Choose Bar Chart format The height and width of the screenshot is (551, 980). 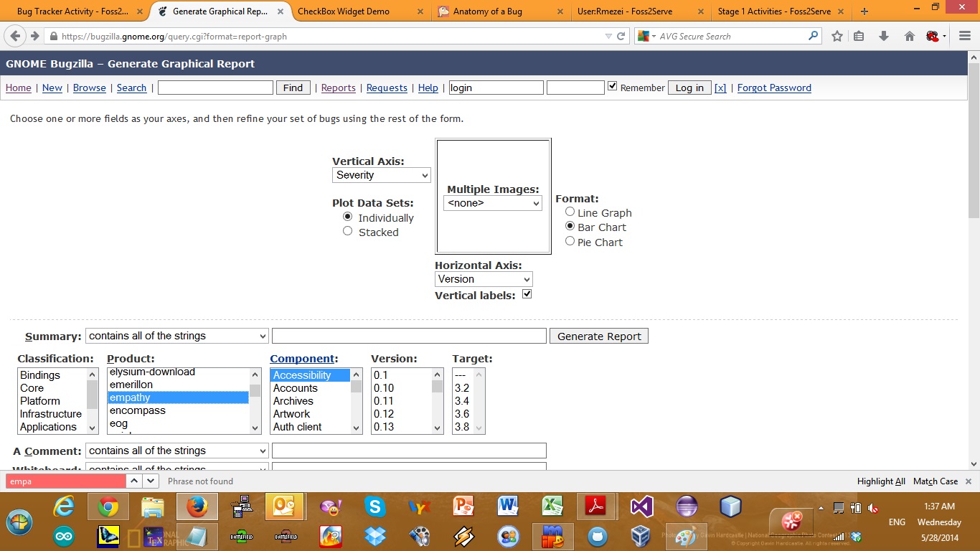tap(570, 226)
